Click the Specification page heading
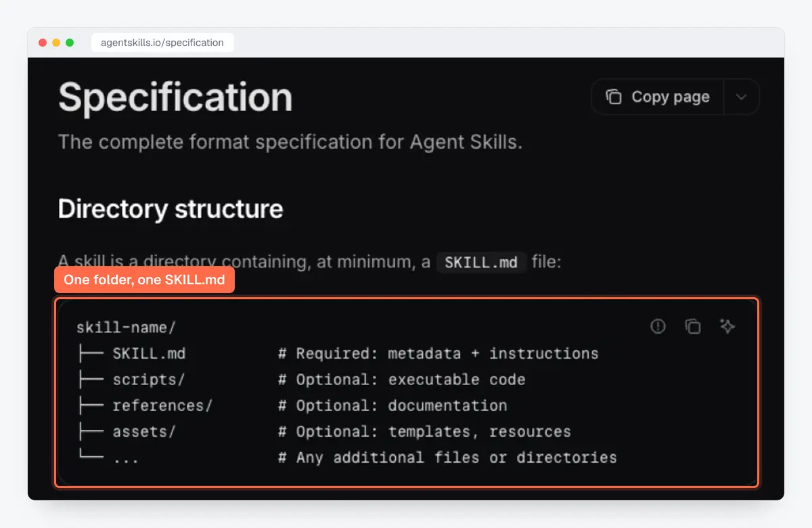Screen dimensions: 812x528 pyautogui.click(x=175, y=97)
